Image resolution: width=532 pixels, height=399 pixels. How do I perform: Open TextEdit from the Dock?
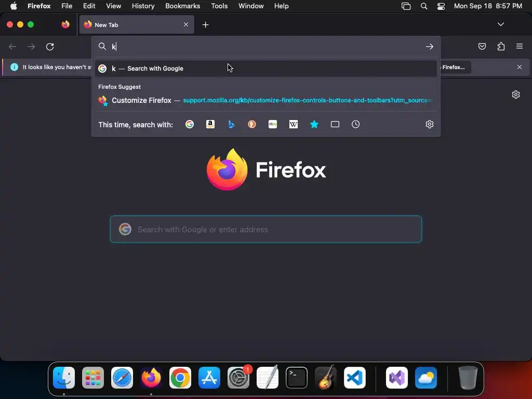268,378
